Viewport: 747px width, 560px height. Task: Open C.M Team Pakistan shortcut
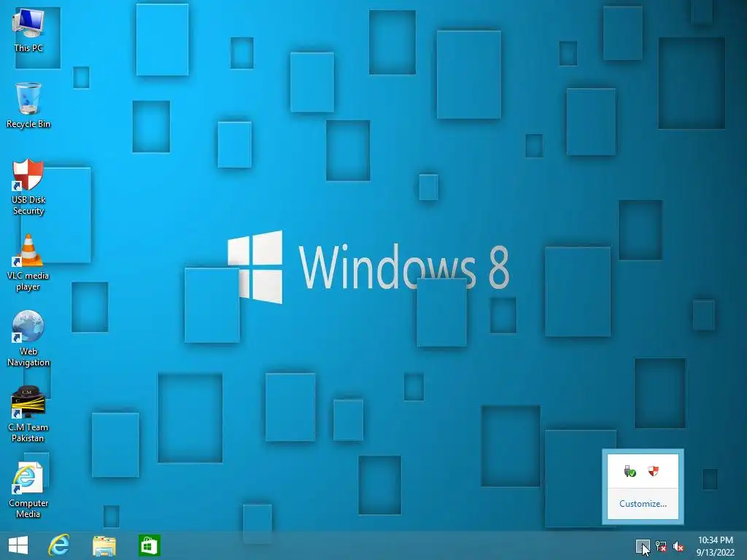(28, 414)
